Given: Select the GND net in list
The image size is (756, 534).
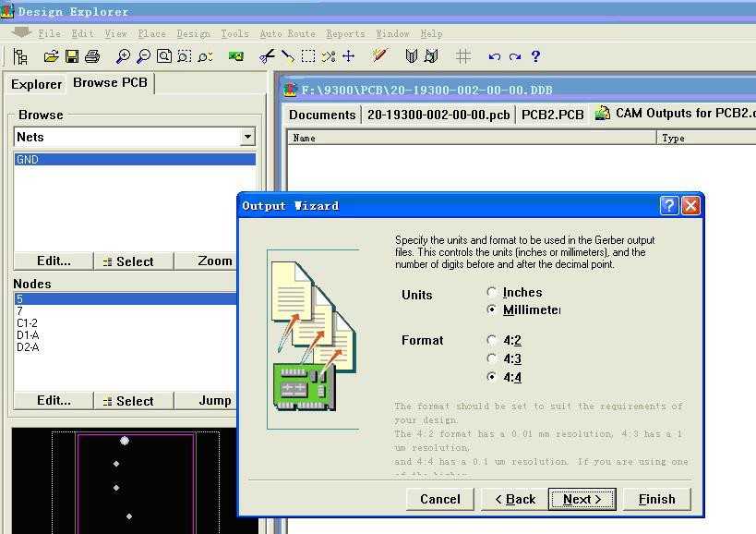Looking at the screenshot, I should [x=135, y=160].
